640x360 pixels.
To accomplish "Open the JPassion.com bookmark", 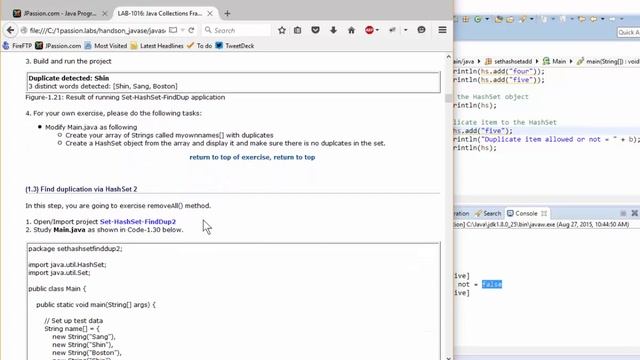I will click(x=58, y=46).
